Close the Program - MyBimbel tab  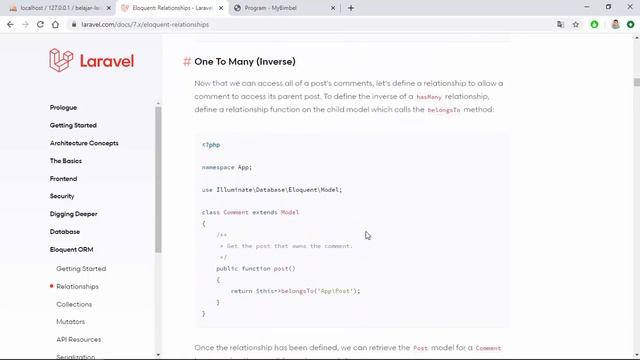click(x=333, y=8)
